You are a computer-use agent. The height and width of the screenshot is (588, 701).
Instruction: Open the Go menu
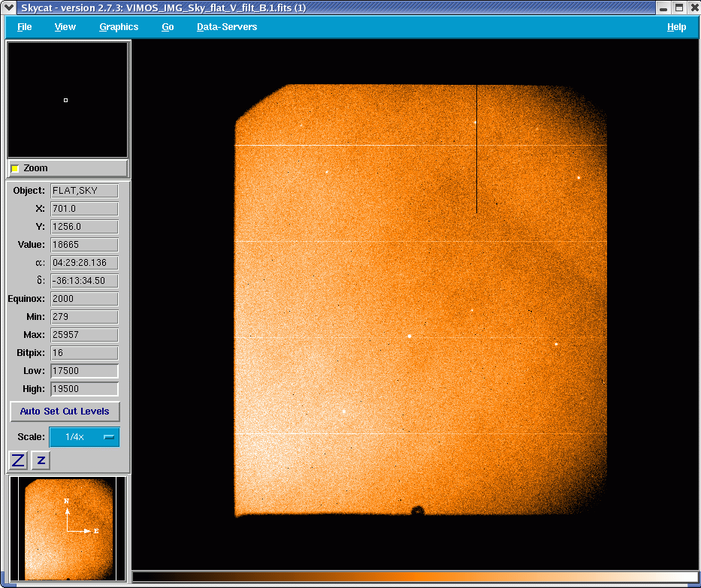click(168, 27)
